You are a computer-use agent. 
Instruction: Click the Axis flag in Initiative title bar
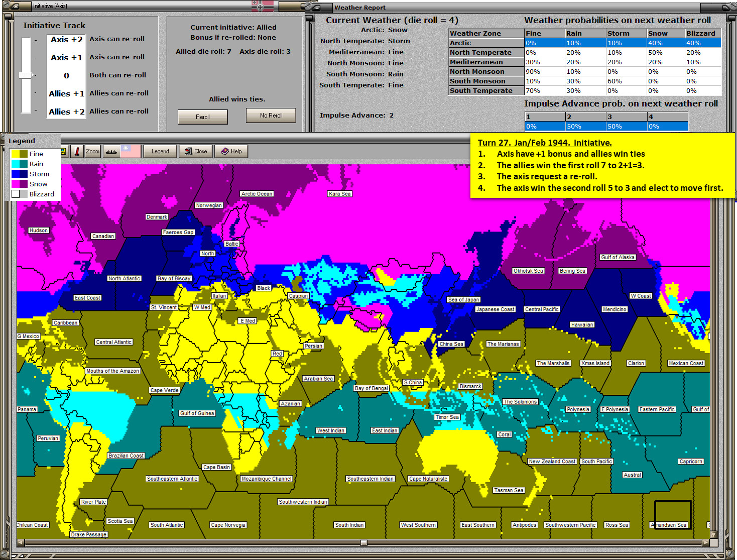tap(263, 6)
